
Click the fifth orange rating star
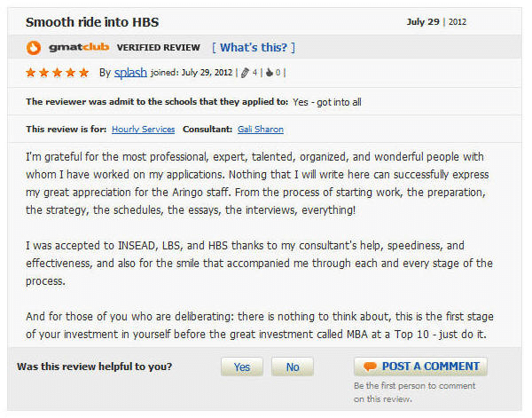point(83,73)
